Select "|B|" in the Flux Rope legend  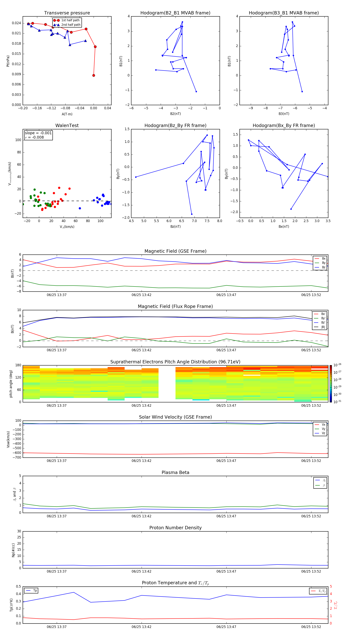[320, 327]
